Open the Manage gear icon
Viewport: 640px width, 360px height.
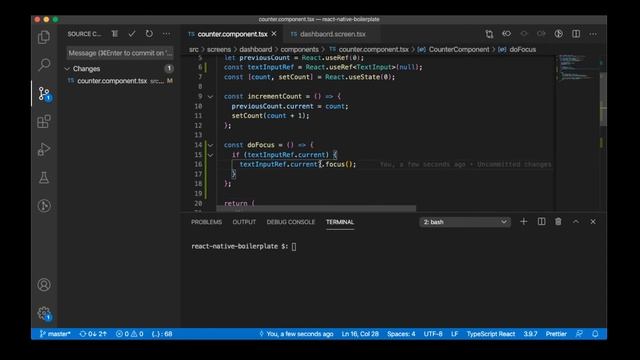click(44, 314)
